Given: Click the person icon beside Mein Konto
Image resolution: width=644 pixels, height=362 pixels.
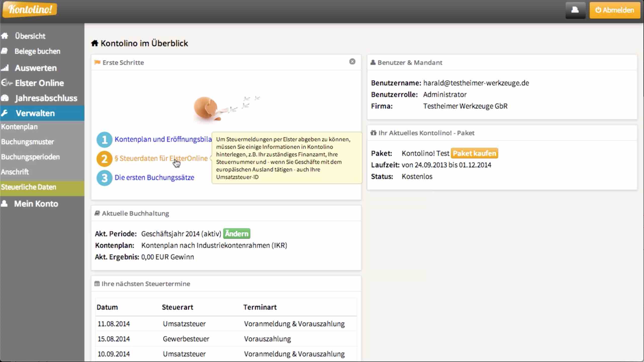Looking at the screenshot, I should coord(4,203).
